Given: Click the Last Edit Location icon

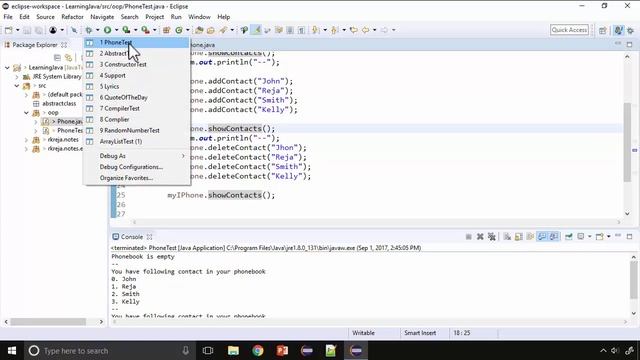Looking at the screenshot, I should pos(353,30).
